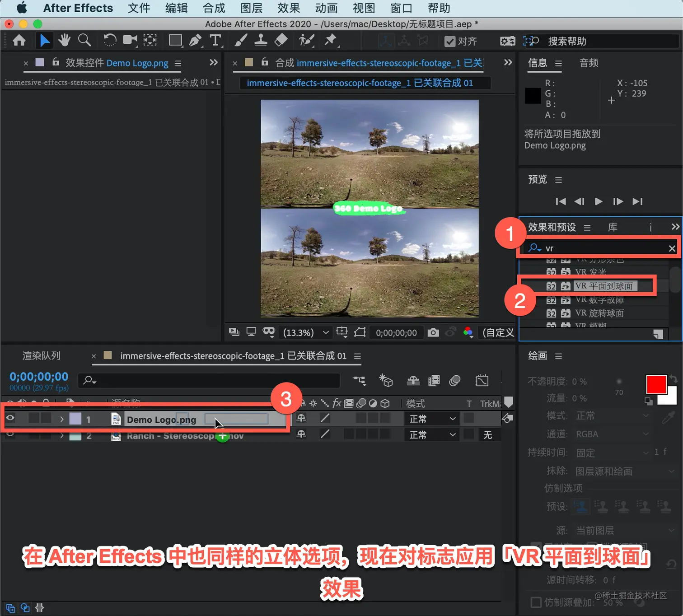Open blending mode dropdown for Ranch layer

pos(432,434)
